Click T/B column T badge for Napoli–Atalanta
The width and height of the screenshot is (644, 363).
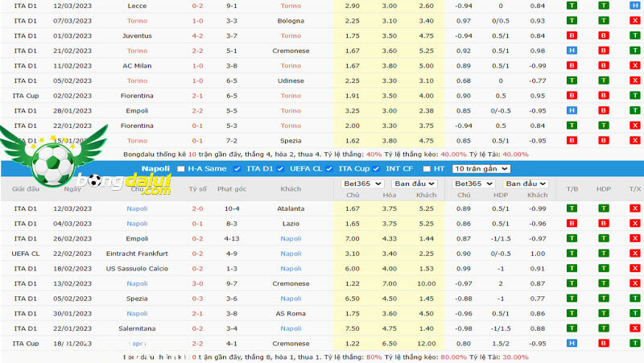[572, 208]
